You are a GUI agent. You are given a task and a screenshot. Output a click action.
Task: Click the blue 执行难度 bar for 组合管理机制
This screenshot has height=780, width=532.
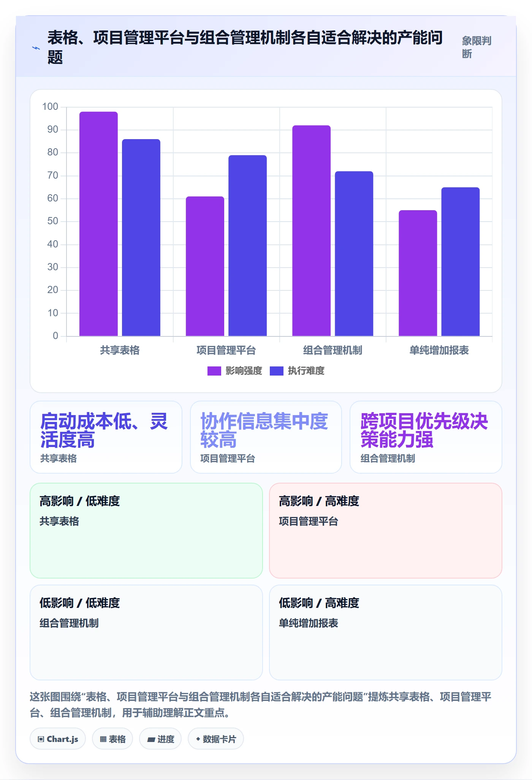click(x=354, y=254)
